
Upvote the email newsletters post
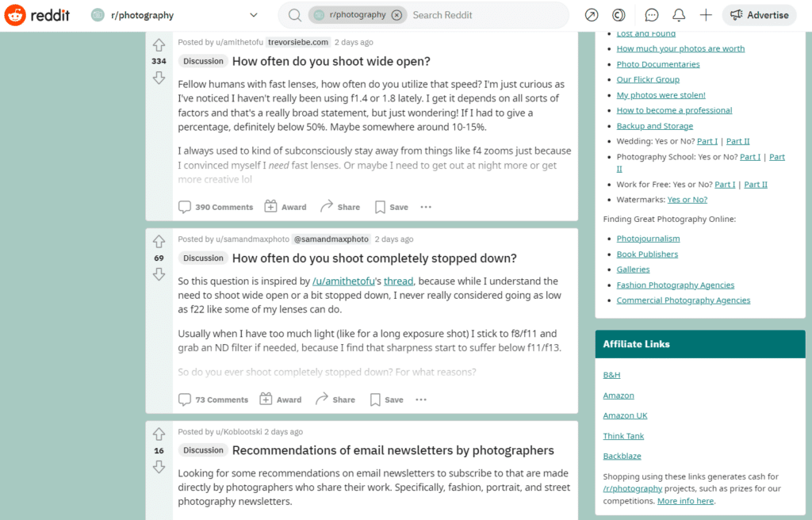[x=159, y=434]
